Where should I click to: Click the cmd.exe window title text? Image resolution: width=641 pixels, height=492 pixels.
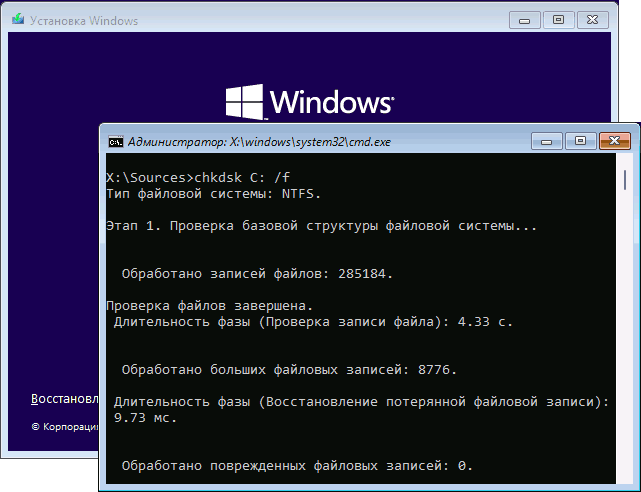coord(259,142)
